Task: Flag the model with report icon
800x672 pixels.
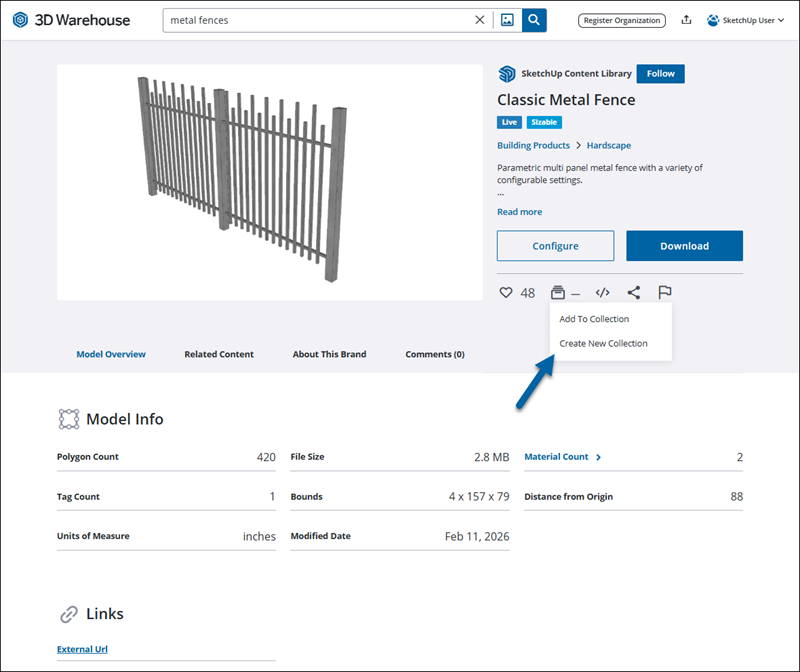Action: pos(665,292)
